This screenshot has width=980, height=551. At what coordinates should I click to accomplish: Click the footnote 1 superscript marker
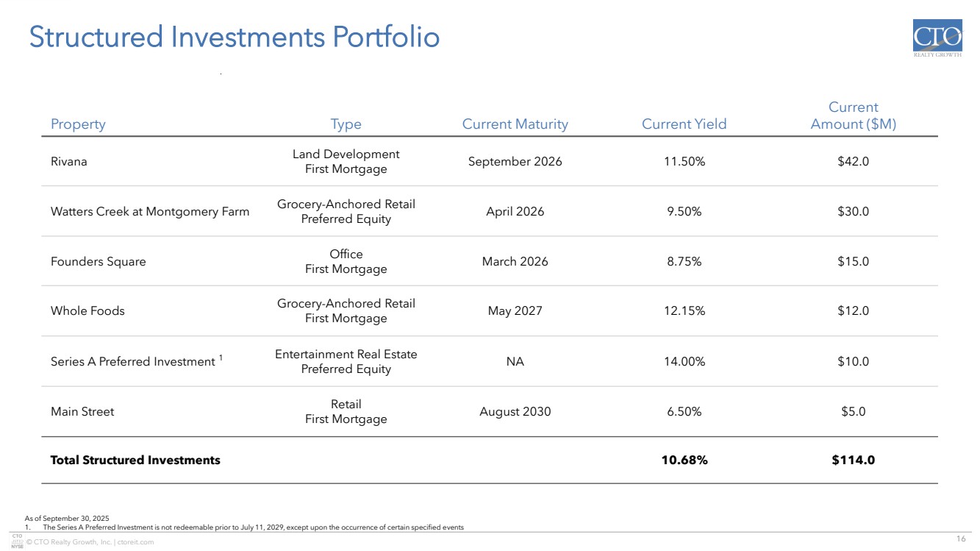221,358
